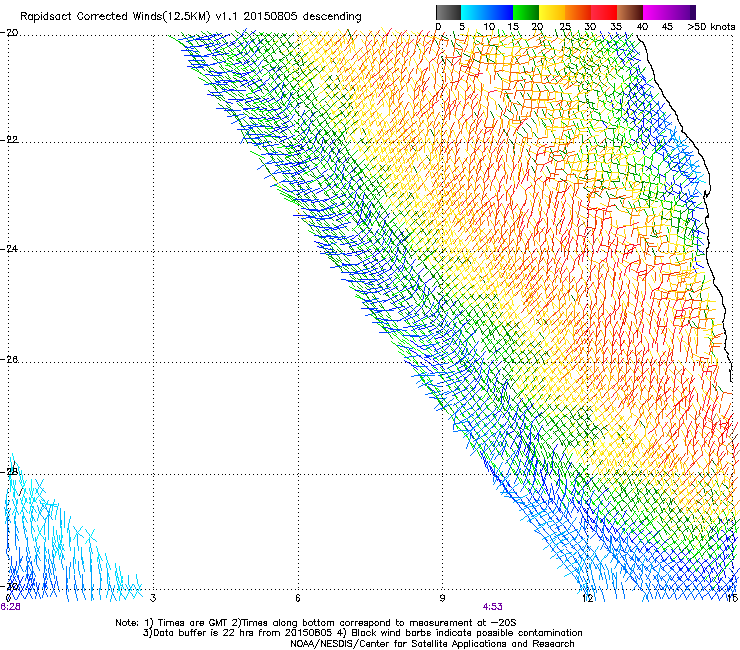Click the '12' longitude axis label
Screen dimensions: 740x650
point(588,598)
